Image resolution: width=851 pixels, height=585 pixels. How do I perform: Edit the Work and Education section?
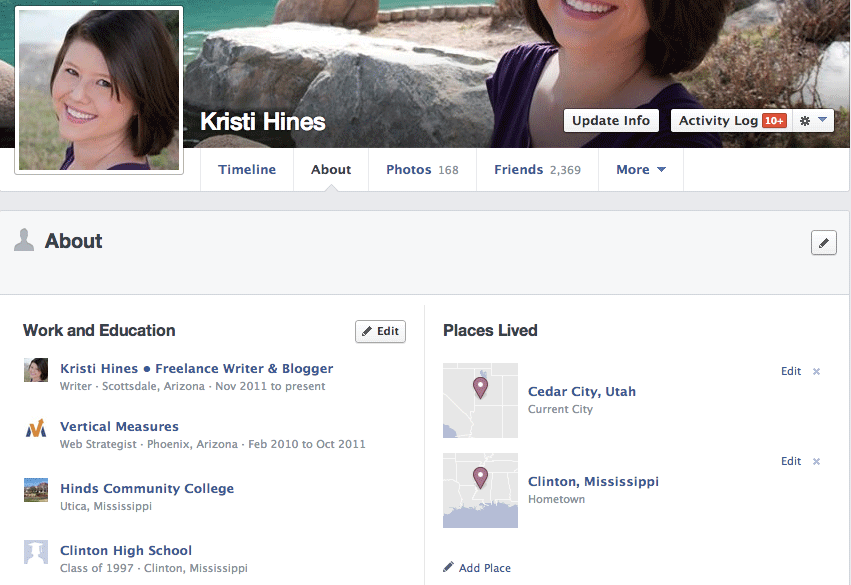point(380,331)
